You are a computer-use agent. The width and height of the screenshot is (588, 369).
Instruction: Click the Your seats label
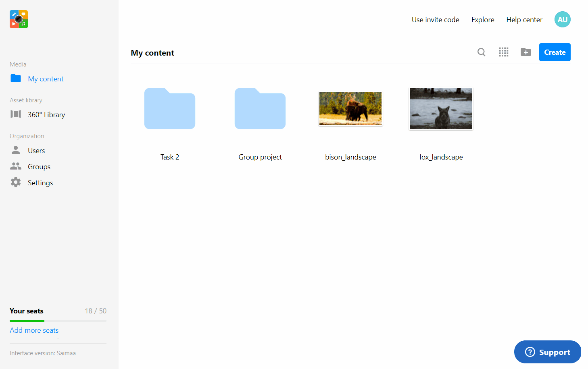click(27, 311)
